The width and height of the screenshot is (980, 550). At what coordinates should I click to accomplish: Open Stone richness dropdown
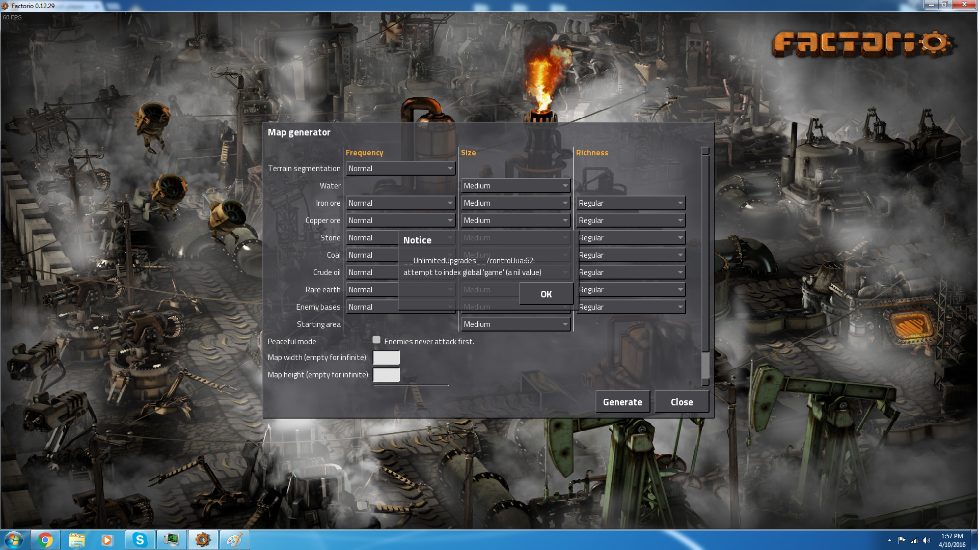632,238
